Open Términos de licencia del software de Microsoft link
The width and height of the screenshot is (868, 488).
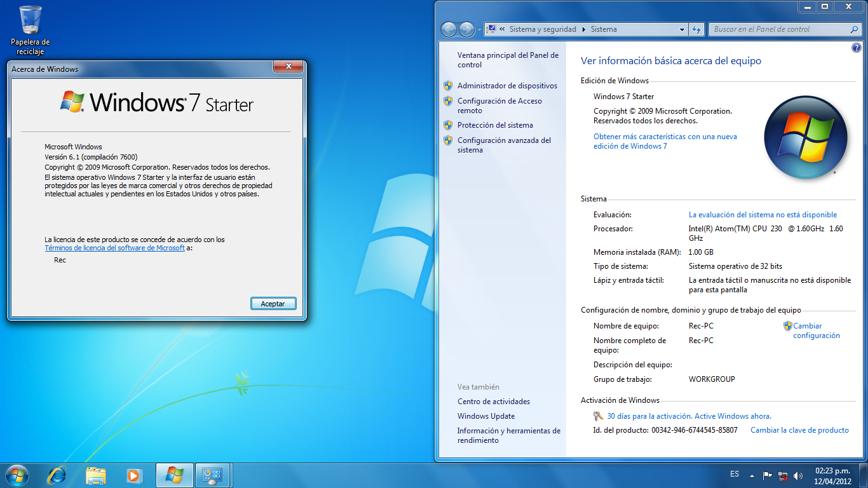point(114,248)
